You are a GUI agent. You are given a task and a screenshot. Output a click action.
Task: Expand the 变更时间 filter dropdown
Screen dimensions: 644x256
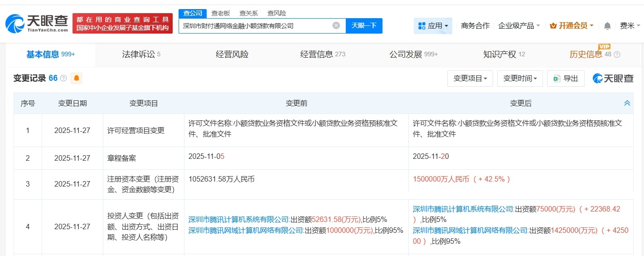coord(519,79)
